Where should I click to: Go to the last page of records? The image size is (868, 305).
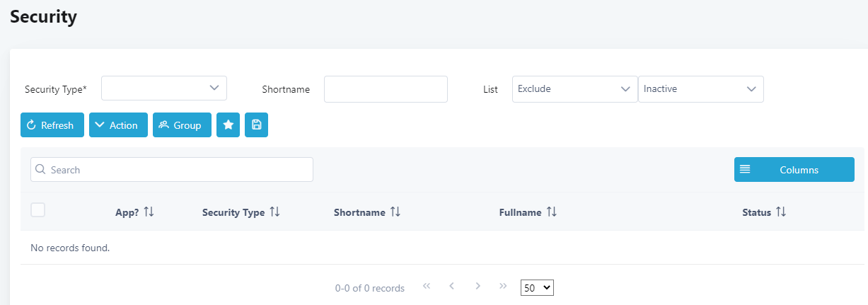(x=503, y=287)
